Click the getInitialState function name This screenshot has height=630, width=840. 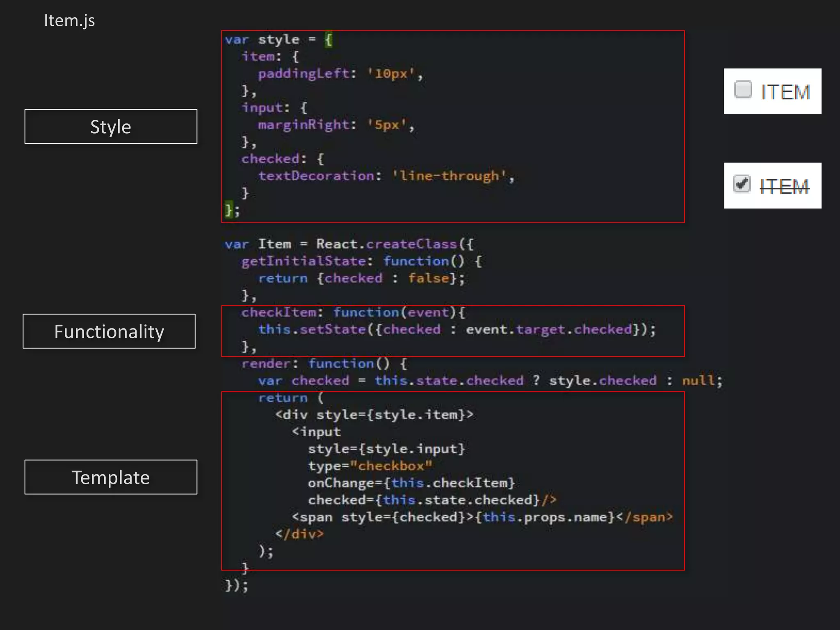tap(304, 261)
